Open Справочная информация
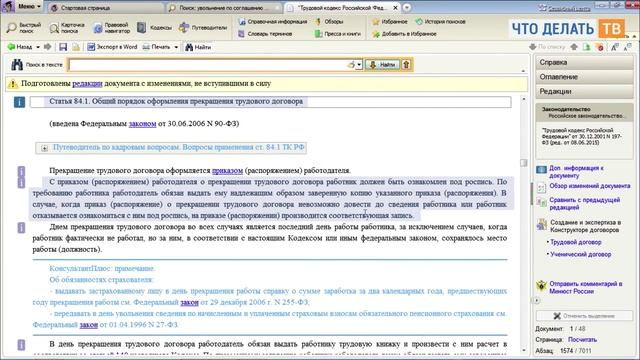The height and width of the screenshot is (360, 640). click(272, 22)
